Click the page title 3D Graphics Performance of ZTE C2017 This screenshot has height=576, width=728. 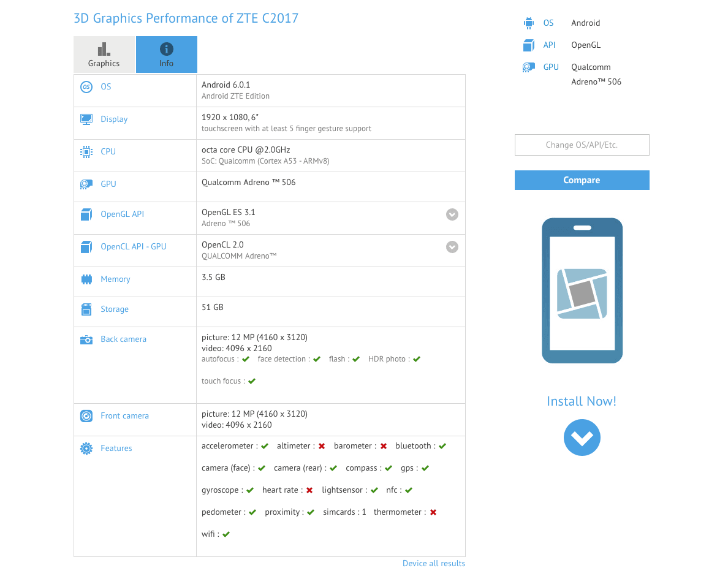[186, 18]
